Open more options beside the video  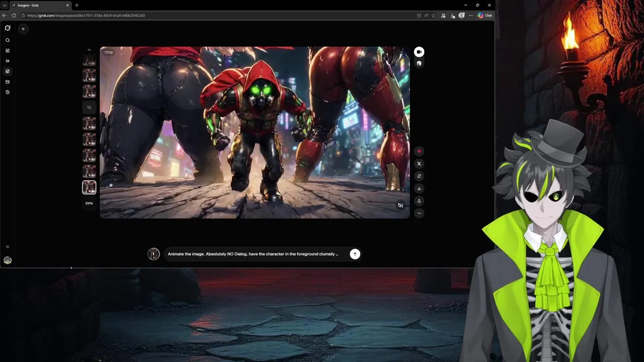(419, 213)
